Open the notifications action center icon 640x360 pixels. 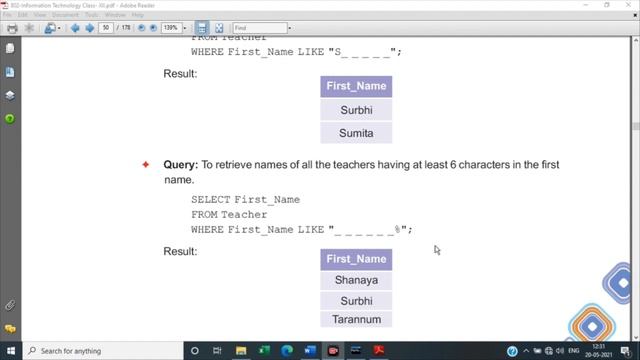pyautogui.click(x=625, y=351)
